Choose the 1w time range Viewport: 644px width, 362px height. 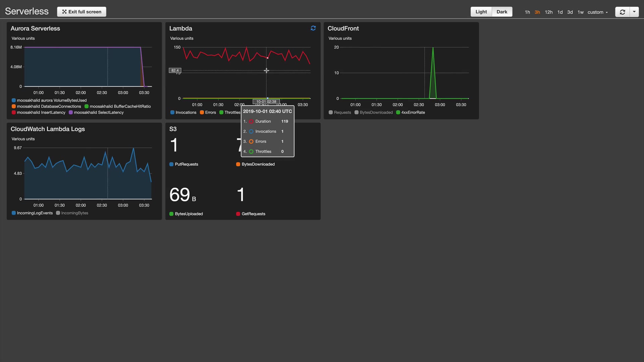pos(580,12)
